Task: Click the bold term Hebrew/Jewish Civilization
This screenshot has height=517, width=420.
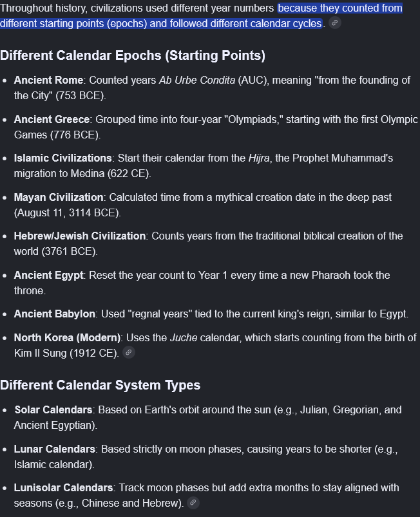Action: (80, 236)
